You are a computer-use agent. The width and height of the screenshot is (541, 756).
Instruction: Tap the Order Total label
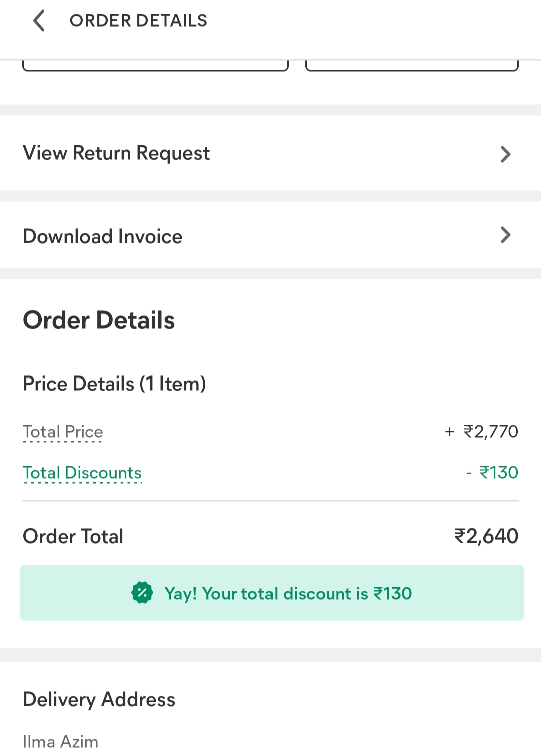[x=73, y=536]
